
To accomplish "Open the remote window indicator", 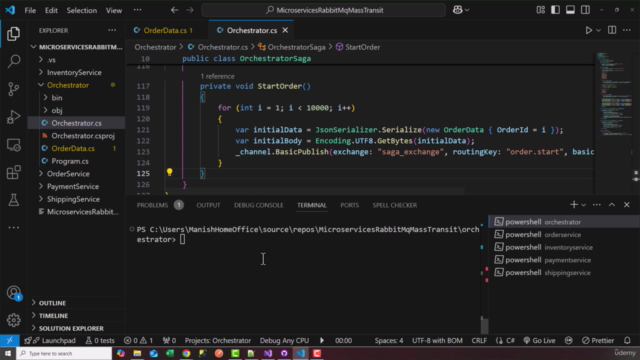I will coord(9,340).
